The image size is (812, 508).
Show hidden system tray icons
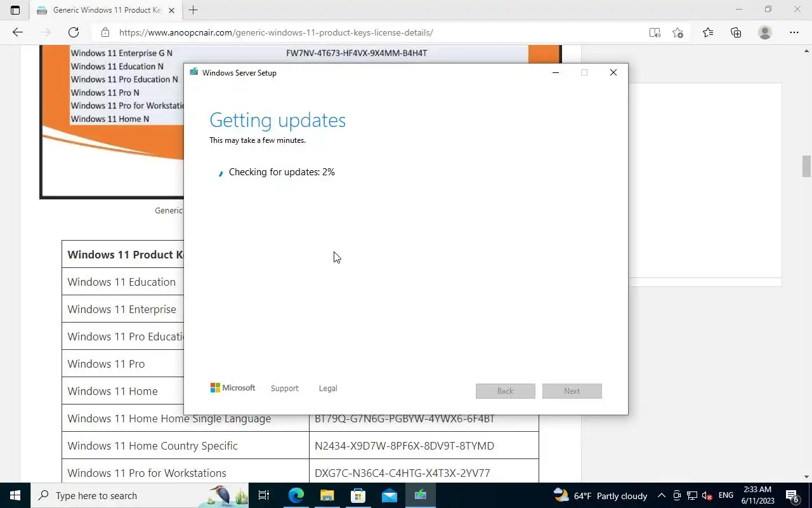point(661,495)
